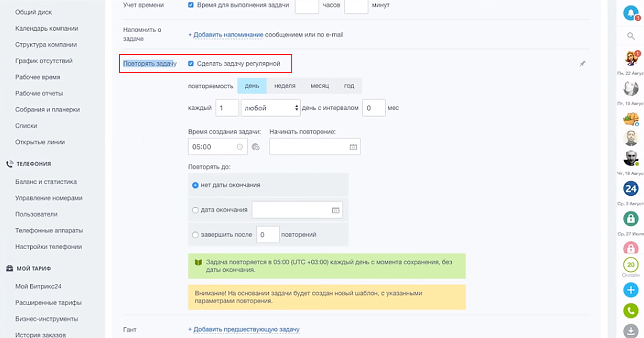The width and height of the screenshot is (644, 338).
Task: Open calendar icon in 'Начинать повторение' field
Action: [353, 147]
